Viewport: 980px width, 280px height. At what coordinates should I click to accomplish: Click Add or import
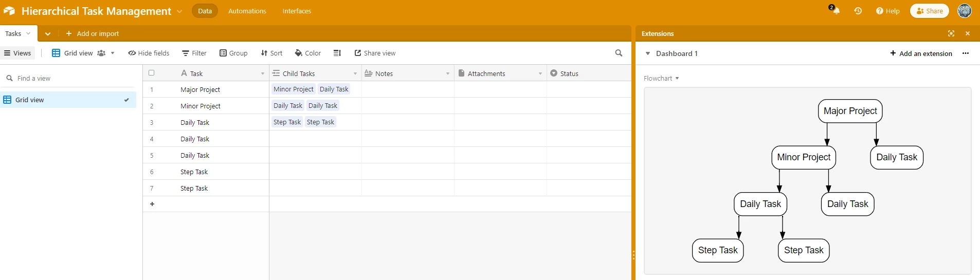coord(93,33)
